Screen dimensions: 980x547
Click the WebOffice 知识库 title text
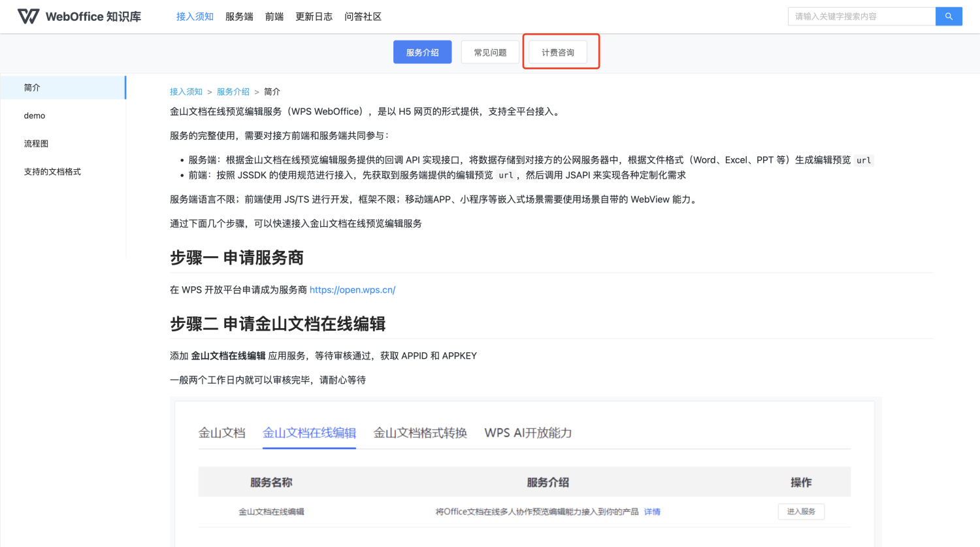93,16
